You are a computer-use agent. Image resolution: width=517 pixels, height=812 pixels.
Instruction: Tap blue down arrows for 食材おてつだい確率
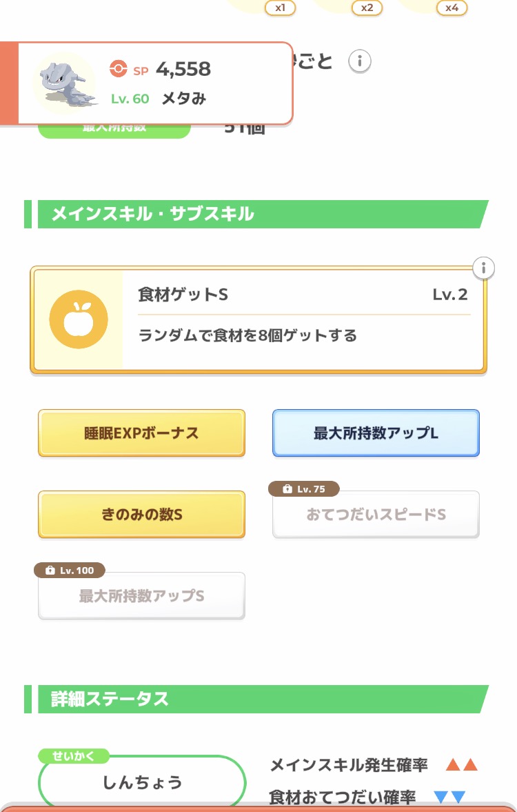click(x=449, y=798)
